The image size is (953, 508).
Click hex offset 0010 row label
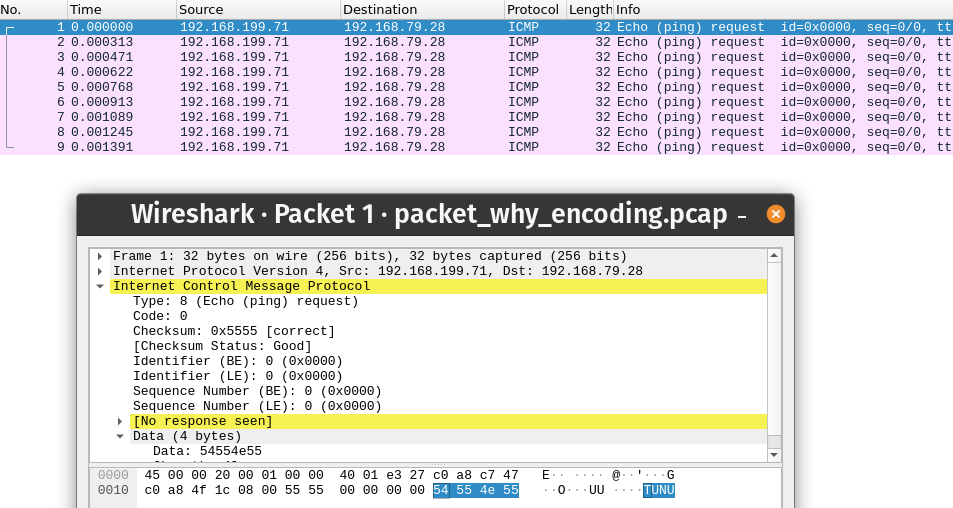[x=113, y=490]
